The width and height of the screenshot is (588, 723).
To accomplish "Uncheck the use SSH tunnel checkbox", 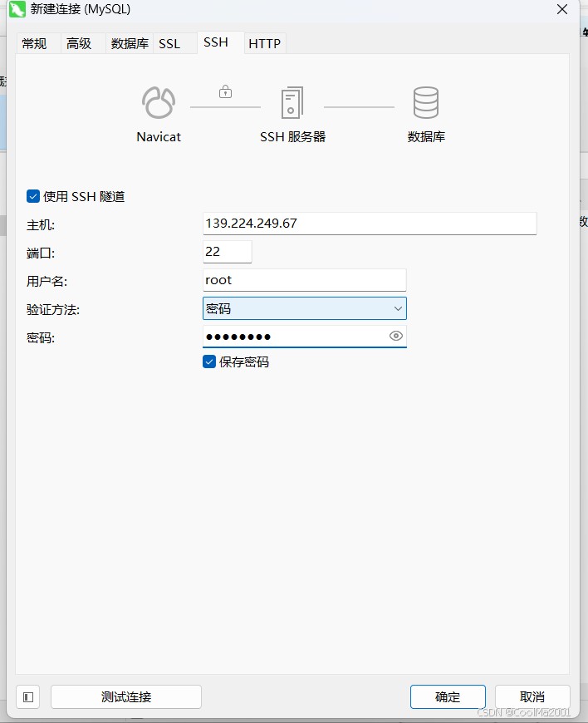I will coord(33,196).
